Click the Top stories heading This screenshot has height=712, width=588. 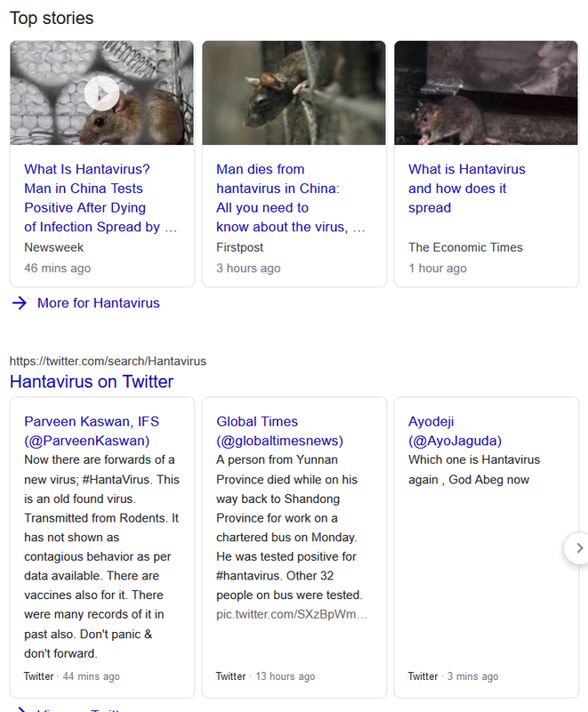tap(51, 18)
